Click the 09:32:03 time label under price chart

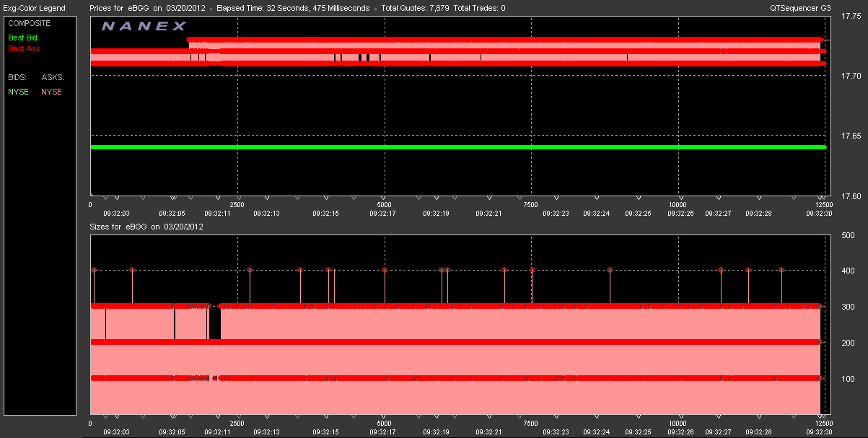[116, 214]
